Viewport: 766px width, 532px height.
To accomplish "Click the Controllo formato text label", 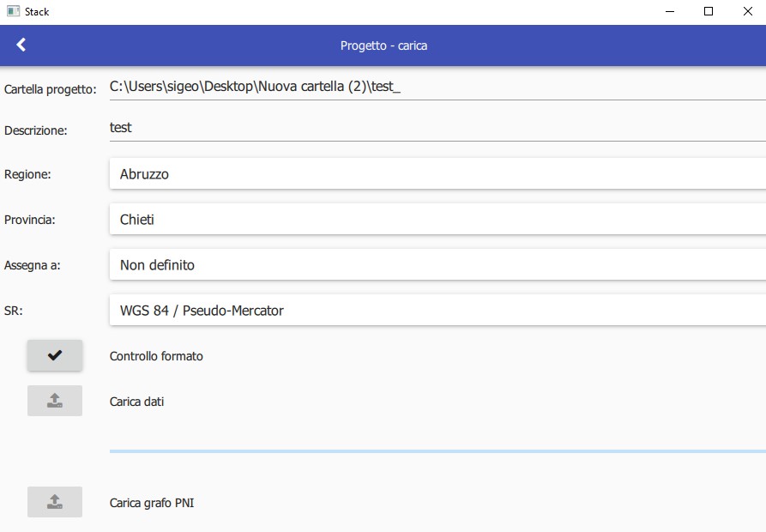I will [156, 356].
